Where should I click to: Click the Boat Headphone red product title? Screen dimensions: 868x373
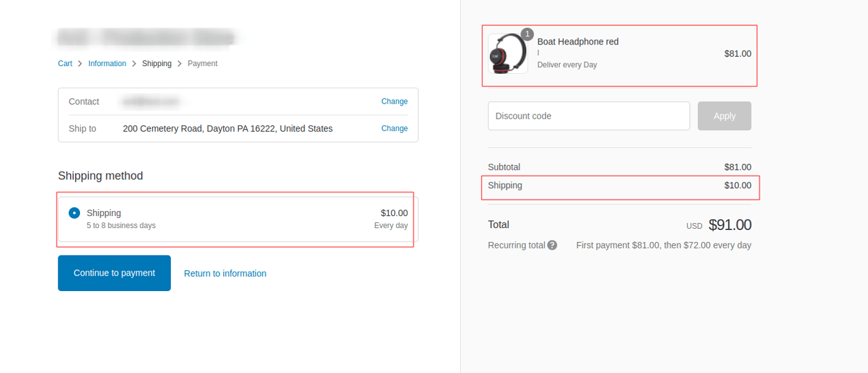tap(578, 42)
